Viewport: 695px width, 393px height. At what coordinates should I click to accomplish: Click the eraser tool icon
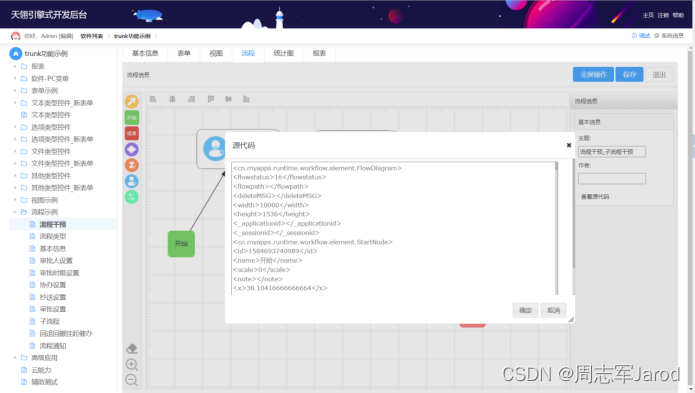[132, 349]
